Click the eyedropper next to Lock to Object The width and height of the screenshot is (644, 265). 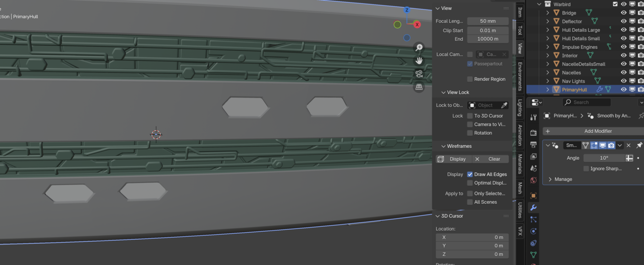504,105
